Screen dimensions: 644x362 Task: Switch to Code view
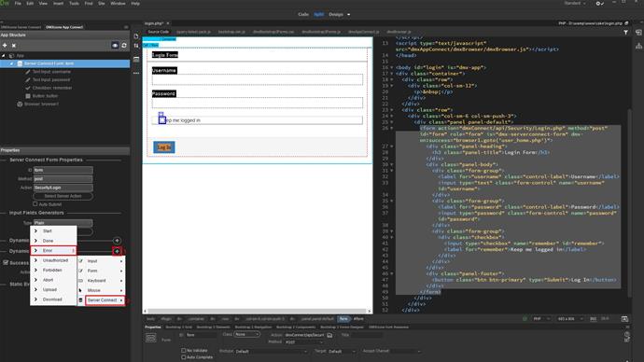tap(303, 14)
